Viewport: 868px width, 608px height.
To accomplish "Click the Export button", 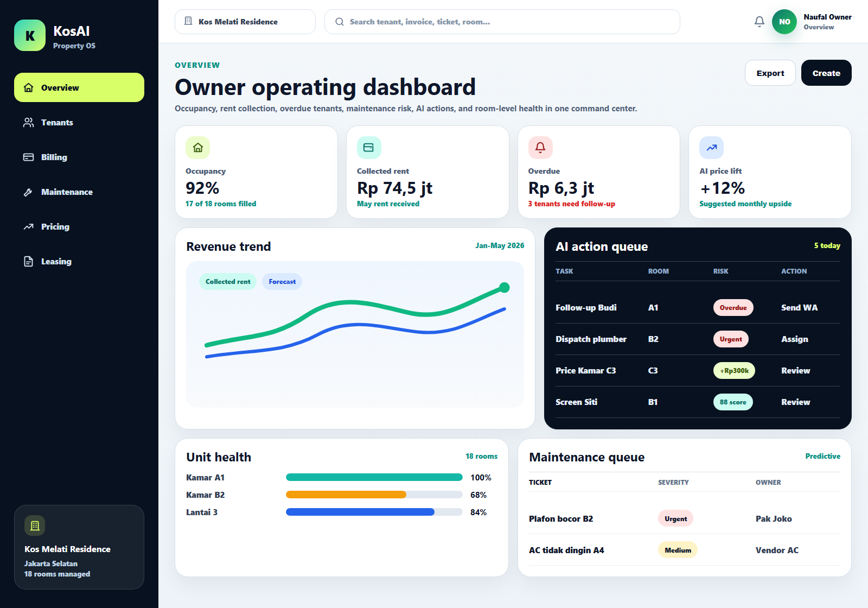I will click(770, 73).
